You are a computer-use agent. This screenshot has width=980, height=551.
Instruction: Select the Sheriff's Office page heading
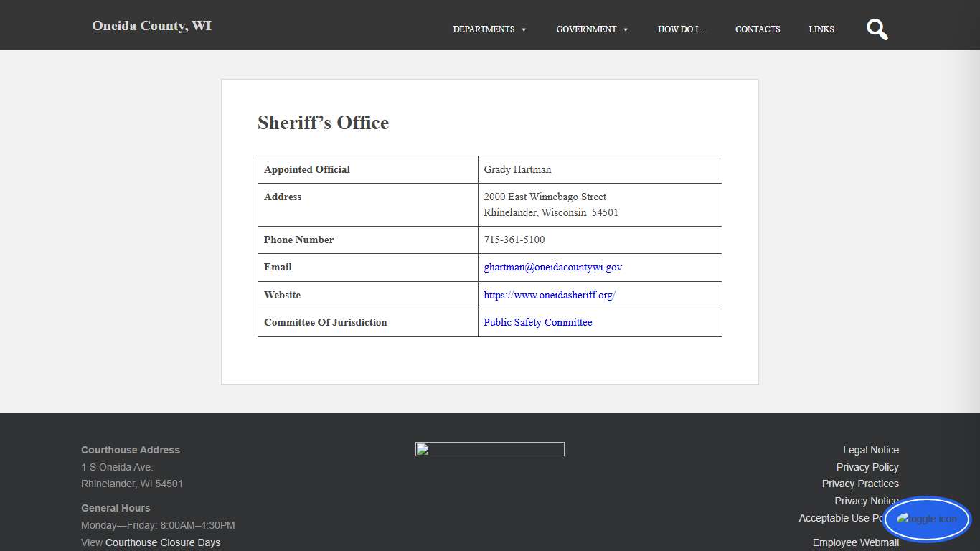pos(323,123)
